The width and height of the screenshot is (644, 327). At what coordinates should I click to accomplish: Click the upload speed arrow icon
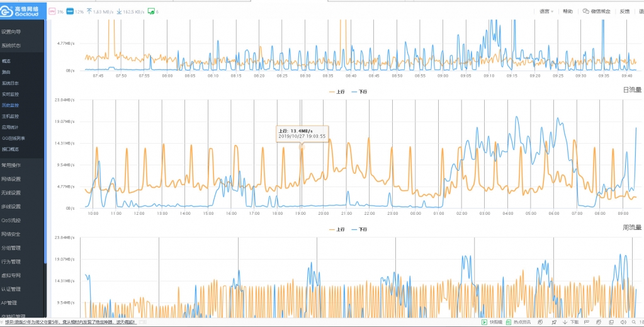coord(89,11)
